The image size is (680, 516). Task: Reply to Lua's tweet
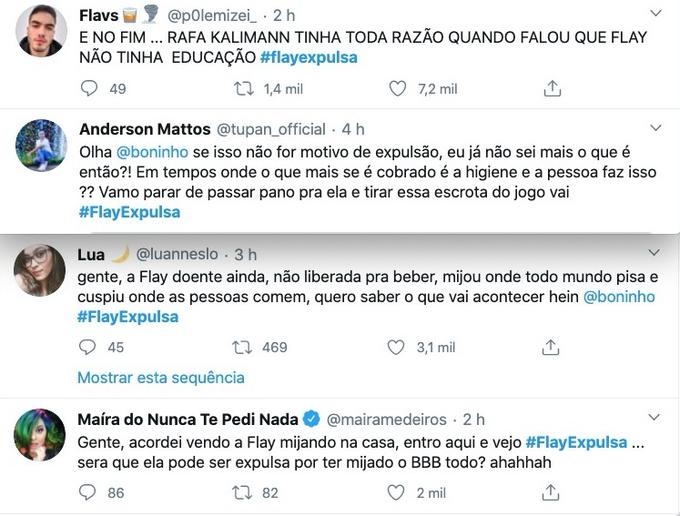(x=89, y=347)
